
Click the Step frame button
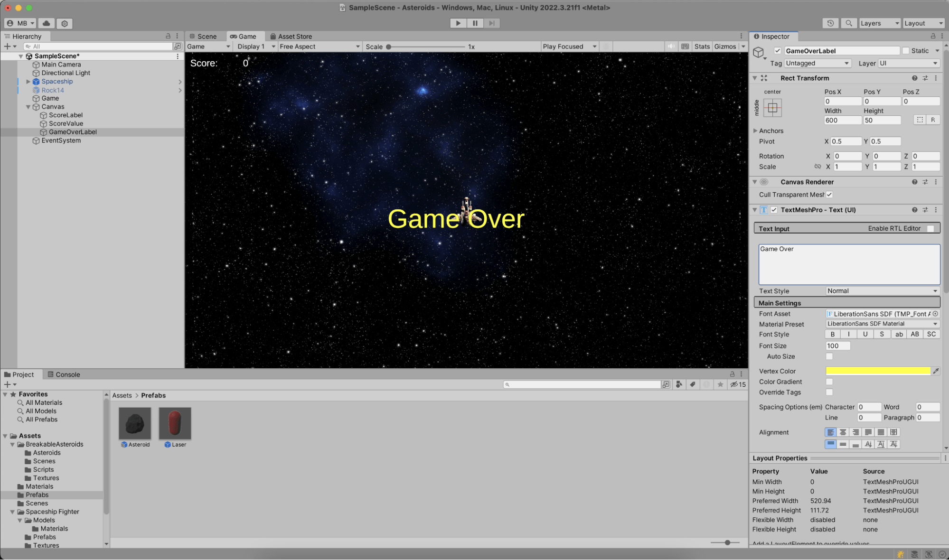[x=492, y=23]
